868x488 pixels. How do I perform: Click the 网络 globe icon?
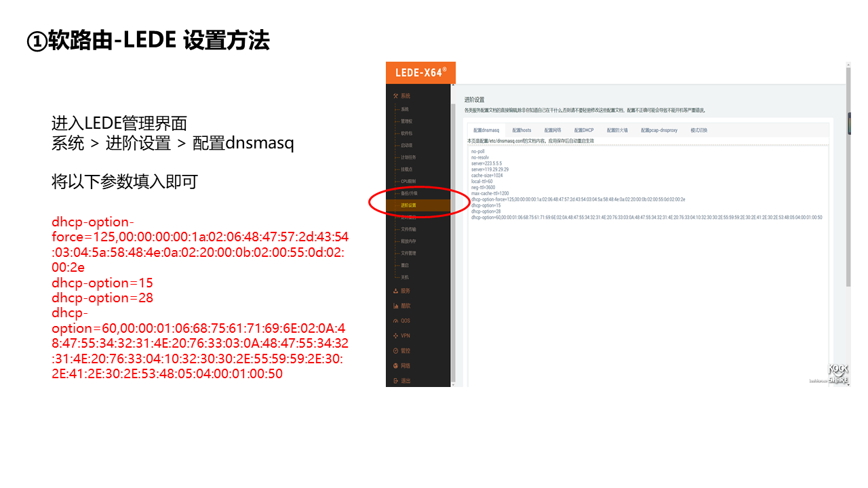(395, 365)
